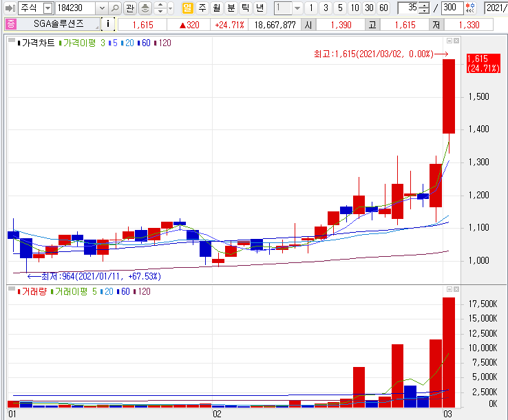Click the stock name SGA솔루션즈
The height and width of the screenshot is (420, 508).
(59, 24)
